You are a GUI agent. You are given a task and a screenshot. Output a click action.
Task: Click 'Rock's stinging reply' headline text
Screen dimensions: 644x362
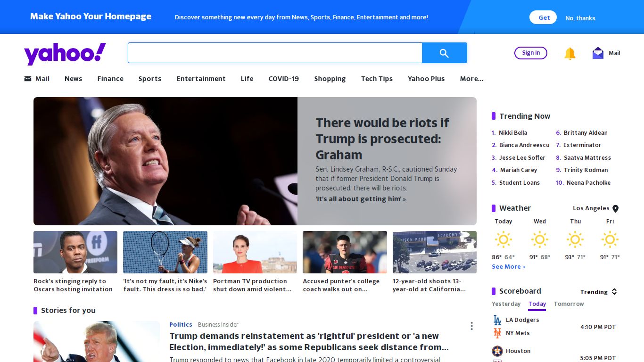tap(73, 285)
